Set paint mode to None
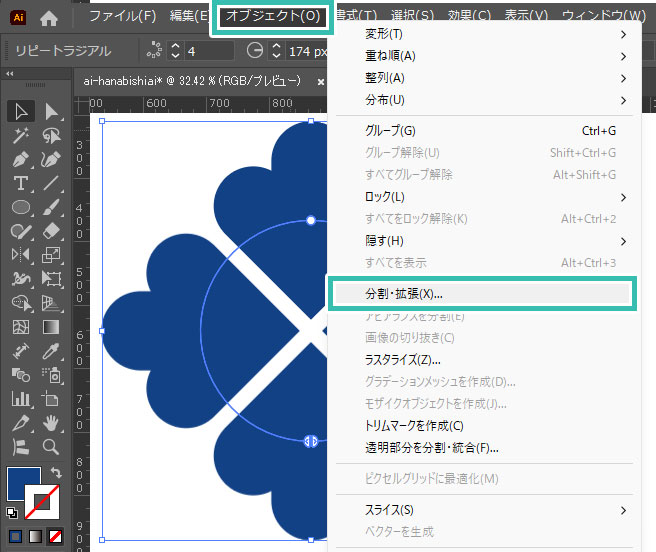The height and width of the screenshot is (552, 656). pos(55,538)
